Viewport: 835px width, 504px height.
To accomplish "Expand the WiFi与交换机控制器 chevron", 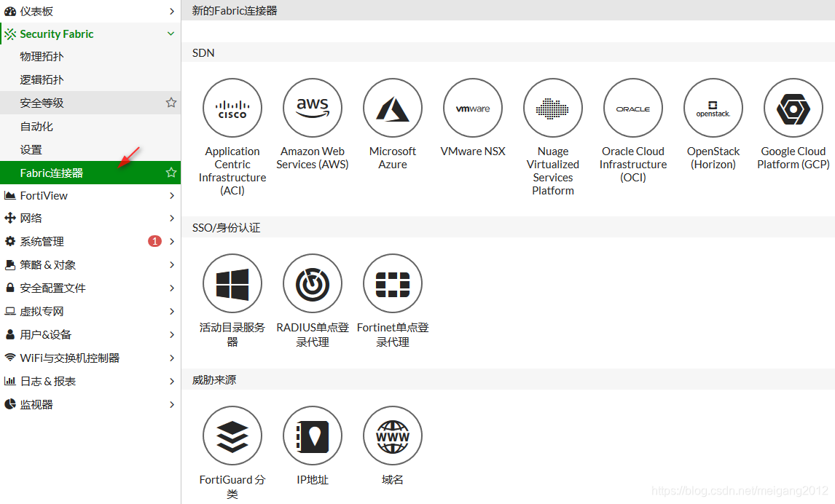I will coord(171,358).
